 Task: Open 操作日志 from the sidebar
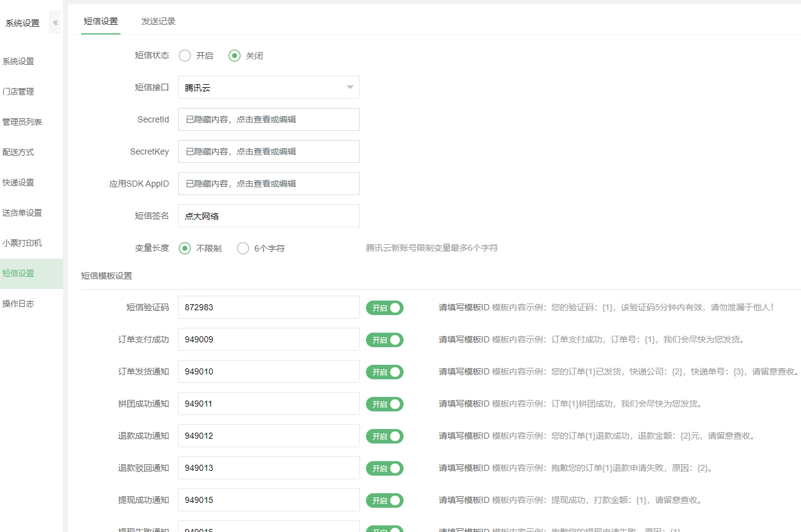[18, 304]
